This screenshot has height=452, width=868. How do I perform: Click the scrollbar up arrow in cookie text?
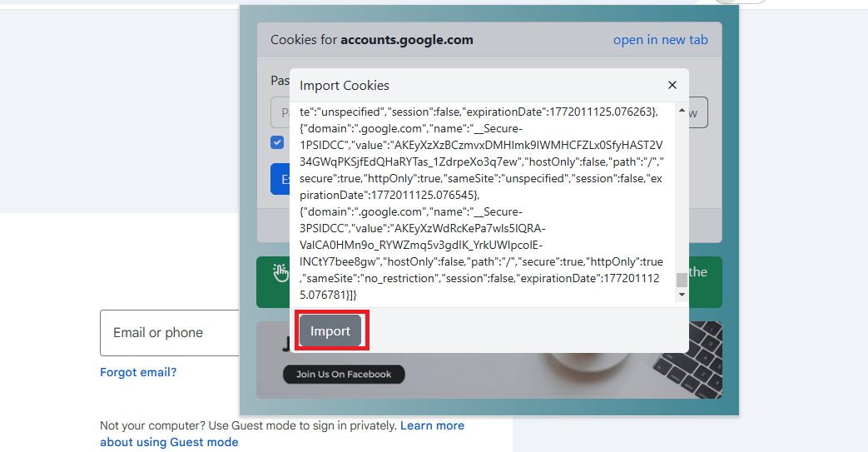pos(682,111)
